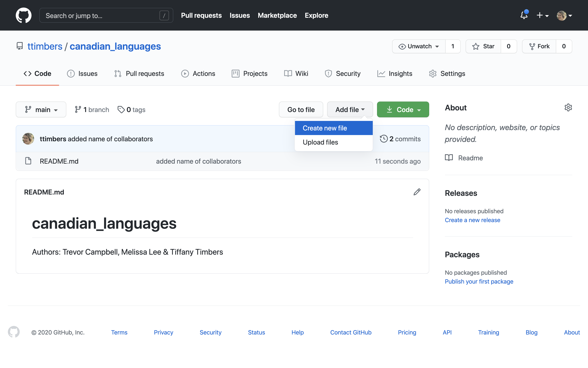Screen dimensions: 588x368
Task: Open the footer Blog link
Action: 531,332
